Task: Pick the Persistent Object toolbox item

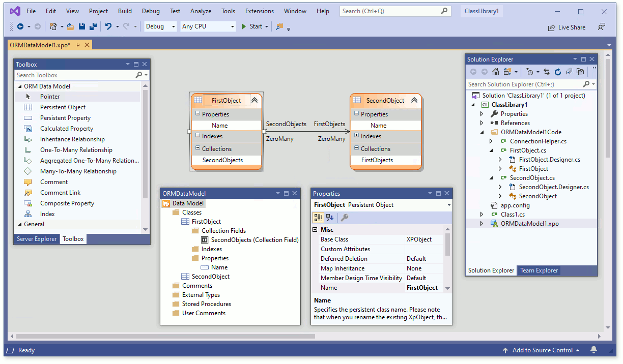Action: coord(77,107)
